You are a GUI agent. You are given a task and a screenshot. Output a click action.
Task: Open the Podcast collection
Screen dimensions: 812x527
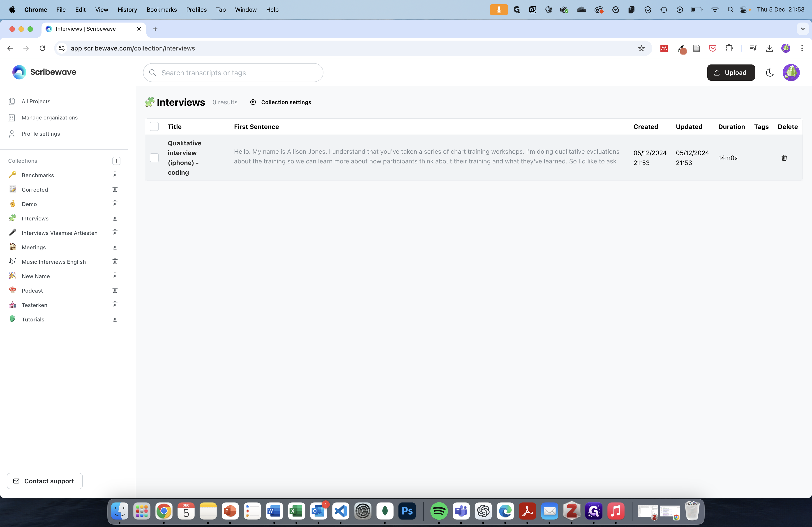point(32,291)
